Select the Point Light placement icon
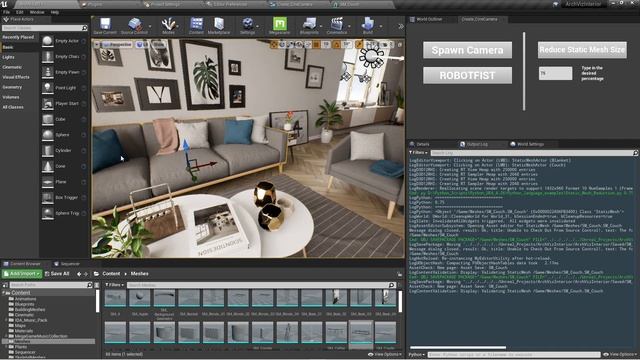Image resolution: width=640 pixels, height=360 pixels. [48, 88]
